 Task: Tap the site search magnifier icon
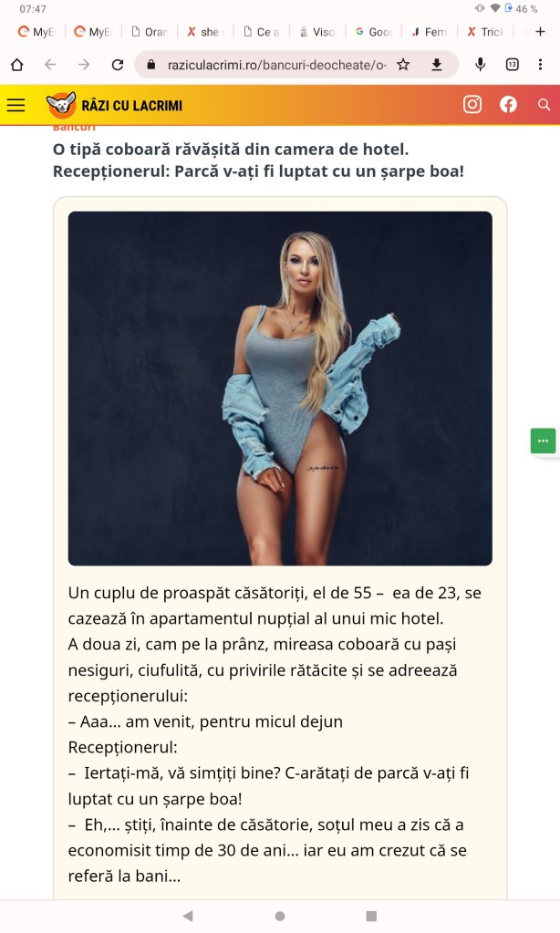[544, 105]
